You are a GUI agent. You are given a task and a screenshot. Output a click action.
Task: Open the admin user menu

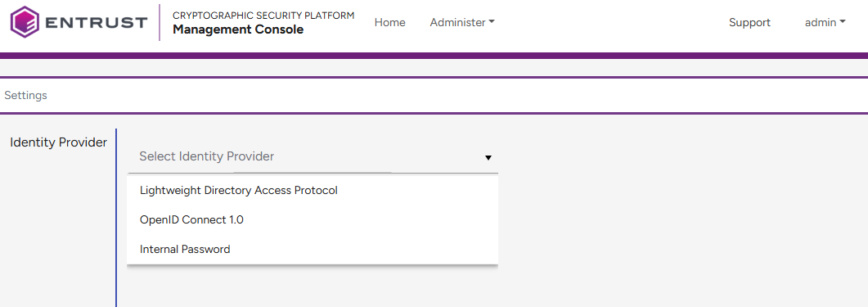coord(825,22)
